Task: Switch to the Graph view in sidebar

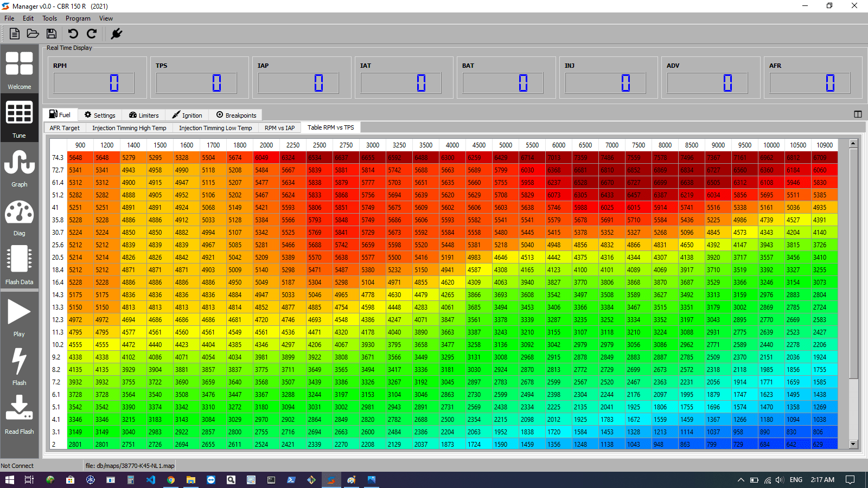Action: click(20, 168)
